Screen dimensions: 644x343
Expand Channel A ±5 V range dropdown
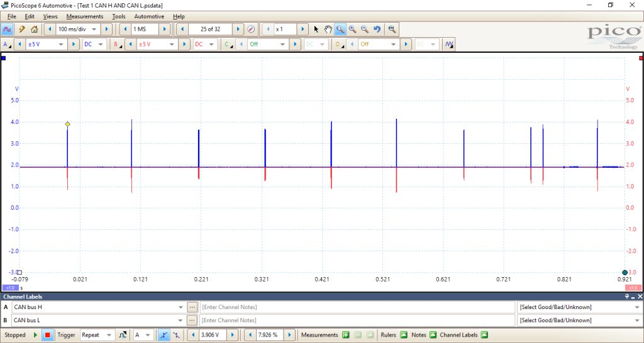(x=61, y=45)
